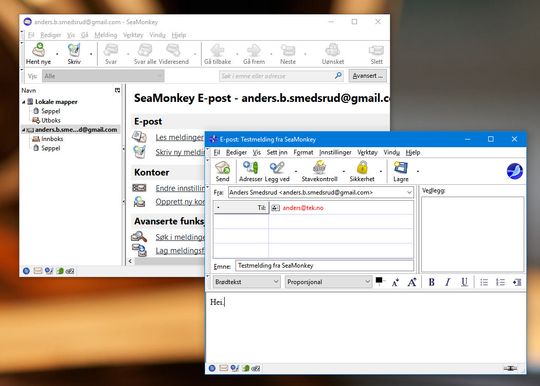The height and width of the screenshot is (386, 540).
Task: Click the Les meldinger link
Action: (180, 137)
